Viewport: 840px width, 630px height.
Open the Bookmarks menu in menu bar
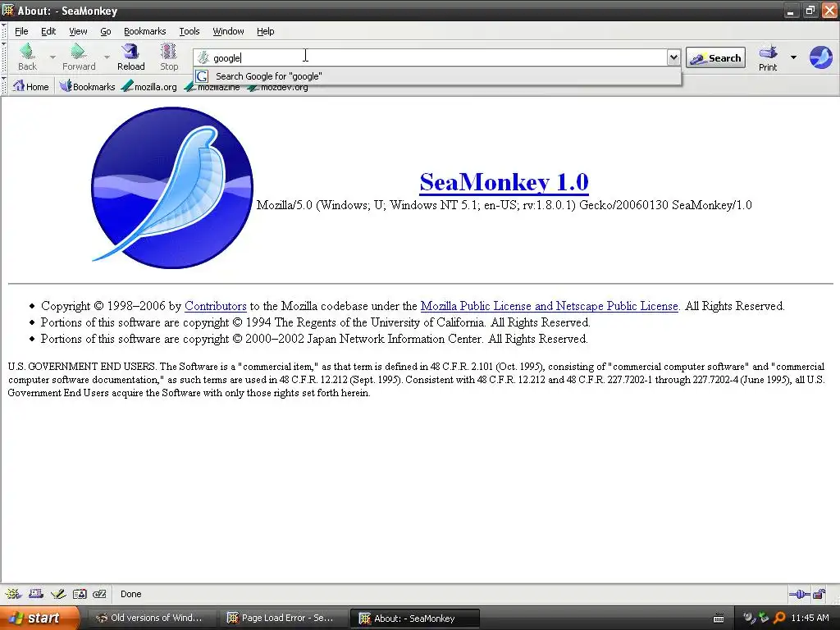click(144, 31)
